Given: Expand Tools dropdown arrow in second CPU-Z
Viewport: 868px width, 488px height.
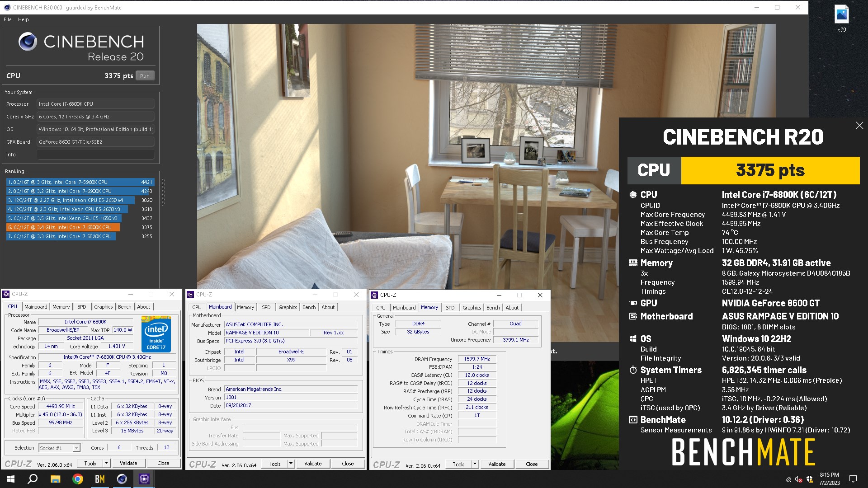Looking at the screenshot, I should pyautogui.click(x=291, y=464).
